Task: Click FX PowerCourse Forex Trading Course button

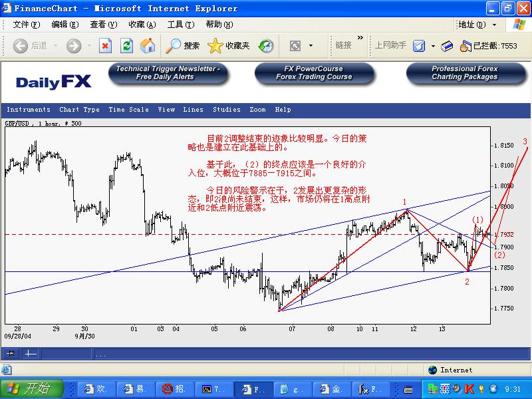Action: (314, 73)
